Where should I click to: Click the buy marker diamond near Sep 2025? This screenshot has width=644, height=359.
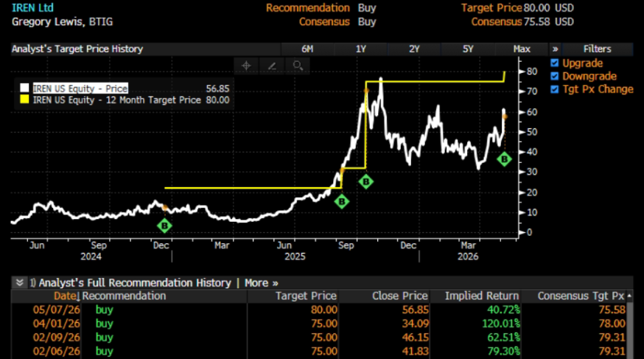[342, 202]
